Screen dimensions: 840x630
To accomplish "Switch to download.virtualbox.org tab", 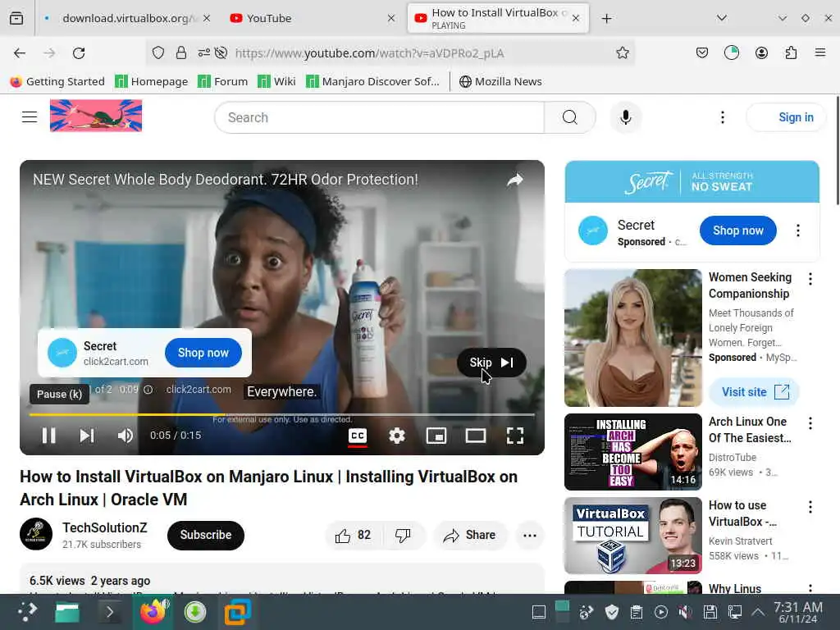I will (x=126, y=18).
